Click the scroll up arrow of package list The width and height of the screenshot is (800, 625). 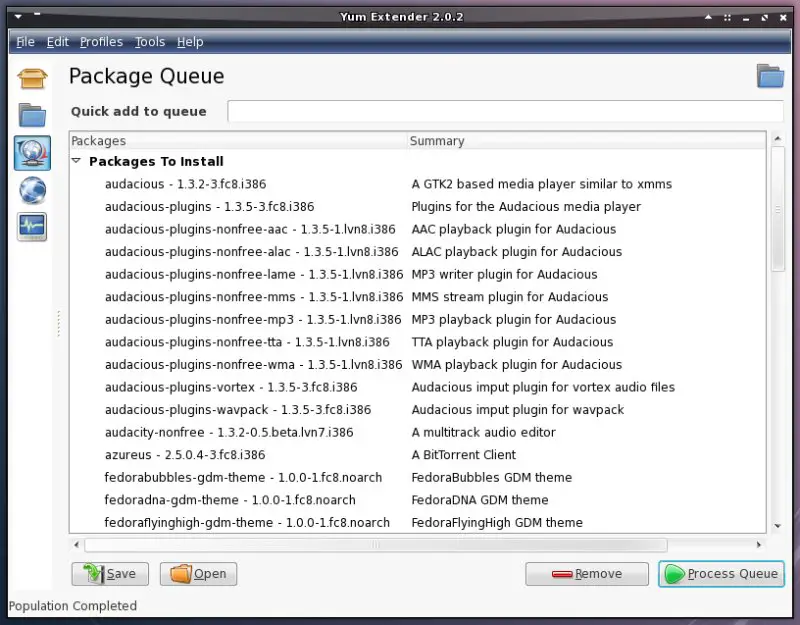click(x=778, y=138)
